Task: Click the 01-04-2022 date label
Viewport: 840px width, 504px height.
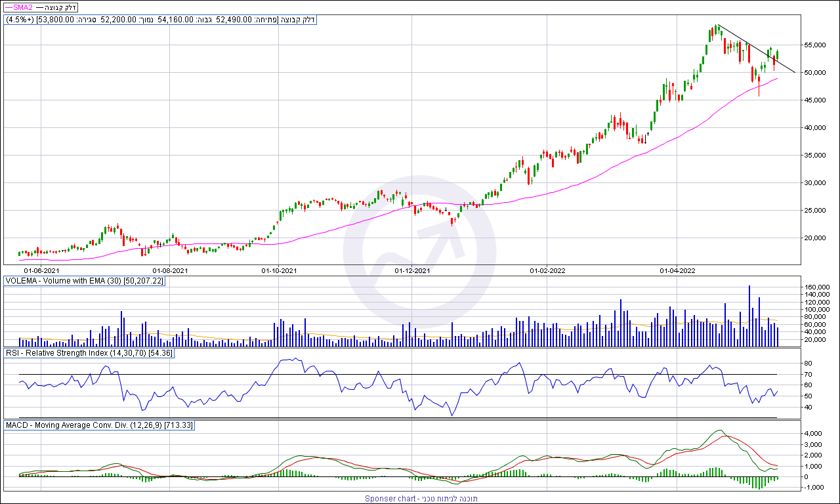Action: (677, 270)
